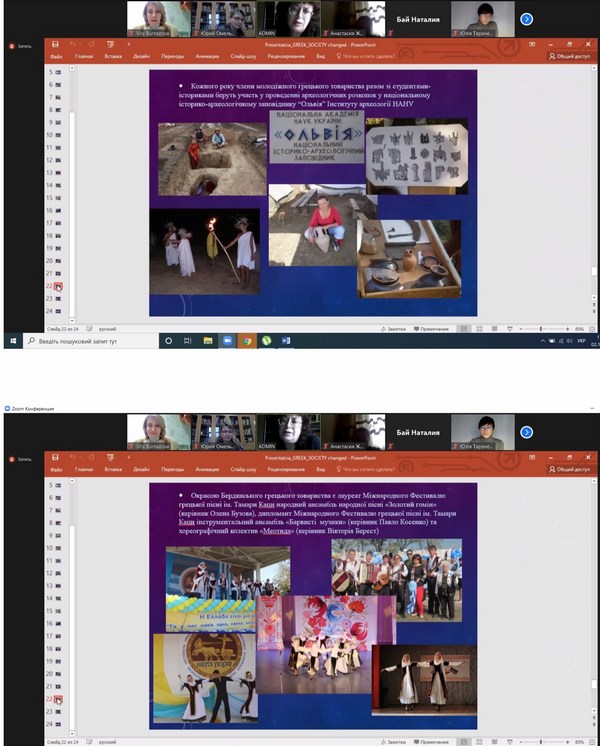
Task: Toggle Примечания comments pane in upper screenshot
Action: [x=431, y=329]
